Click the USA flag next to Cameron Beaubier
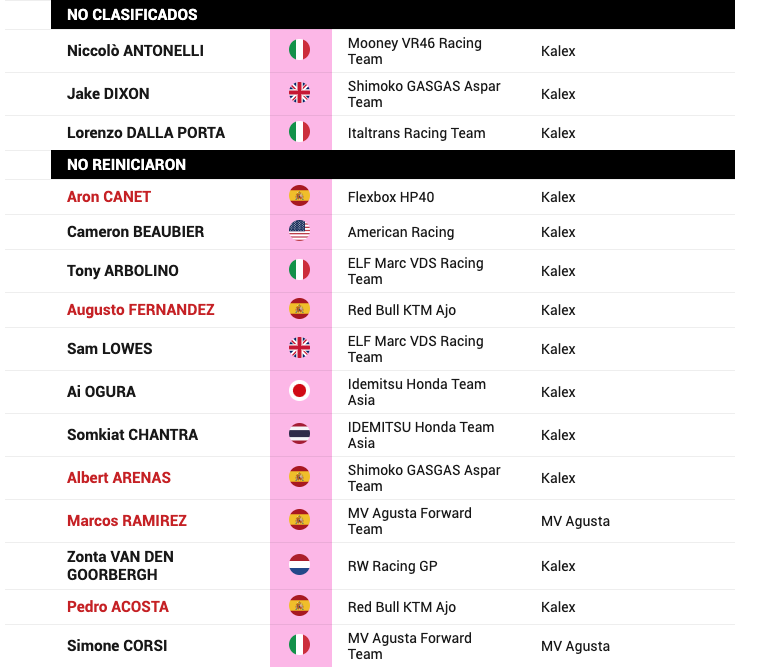The height and width of the screenshot is (672, 778). pos(299,231)
